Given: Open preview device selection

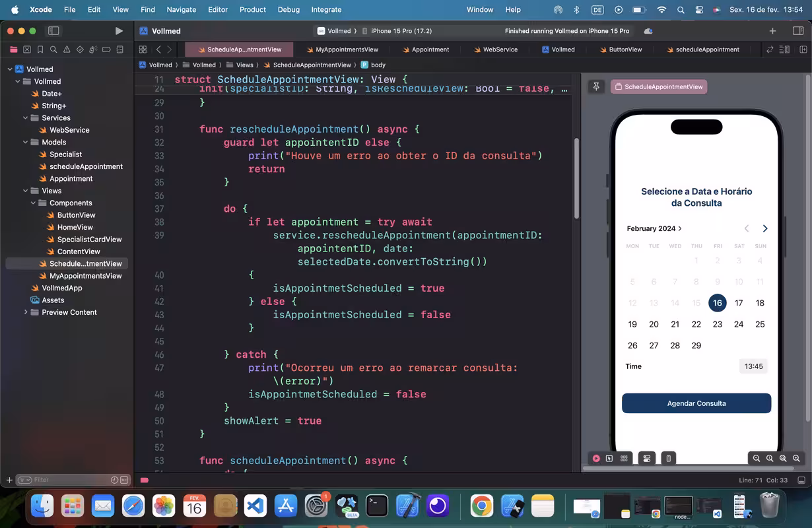Looking at the screenshot, I should tap(669, 458).
